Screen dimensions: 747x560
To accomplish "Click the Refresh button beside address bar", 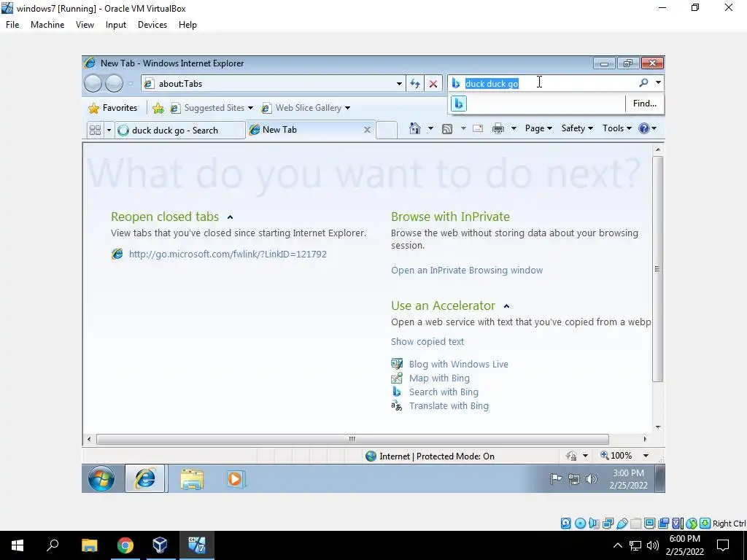I will pos(415,84).
